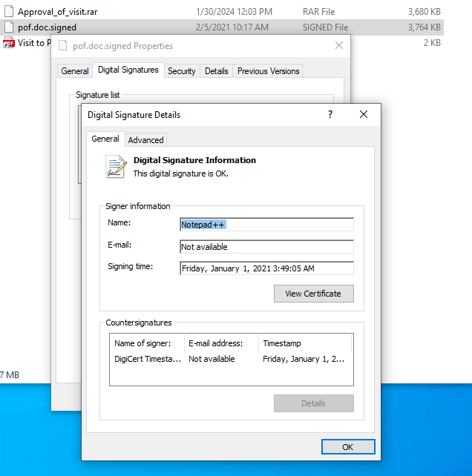Click the signature document icon with pencil
Screen dimensions: 472x476
[x=116, y=166]
